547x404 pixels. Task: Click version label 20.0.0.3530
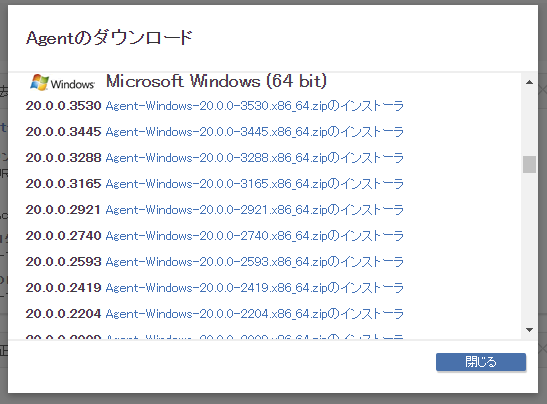point(63,106)
